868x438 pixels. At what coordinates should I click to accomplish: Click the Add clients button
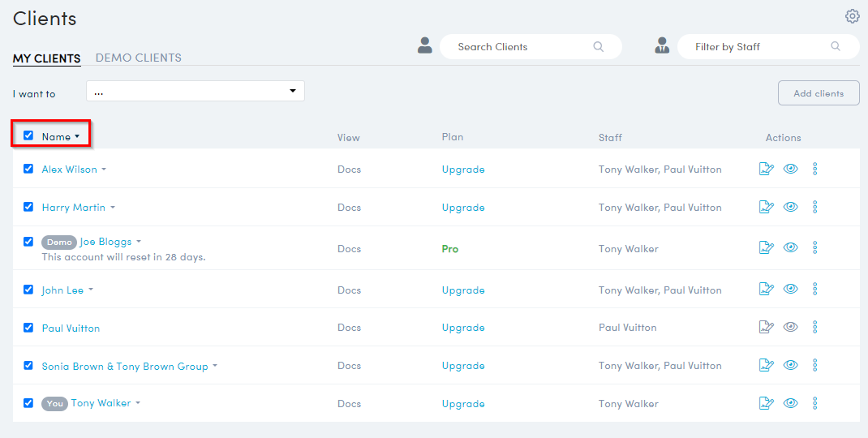(x=818, y=93)
